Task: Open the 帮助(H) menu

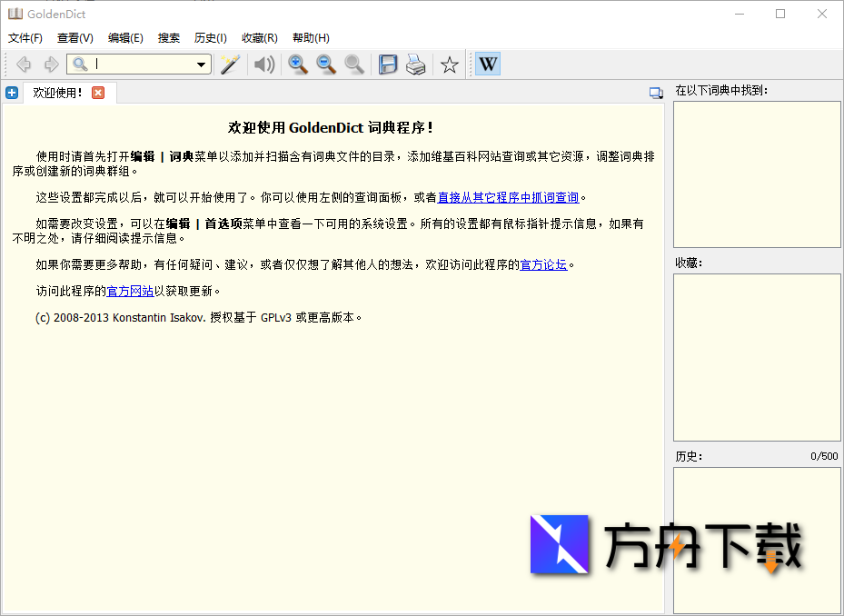Action: 310,37
